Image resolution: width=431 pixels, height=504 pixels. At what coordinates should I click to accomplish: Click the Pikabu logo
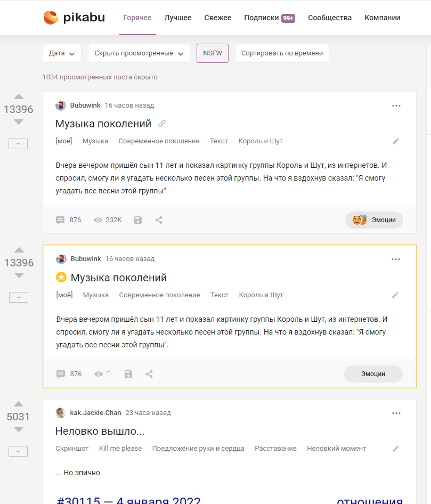click(x=74, y=18)
